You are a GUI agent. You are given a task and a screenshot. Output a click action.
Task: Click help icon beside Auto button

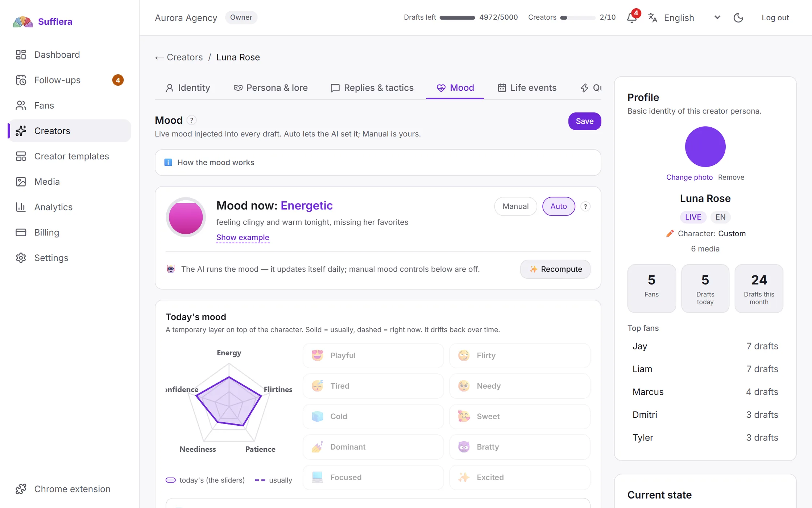pyautogui.click(x=585, y=206)
